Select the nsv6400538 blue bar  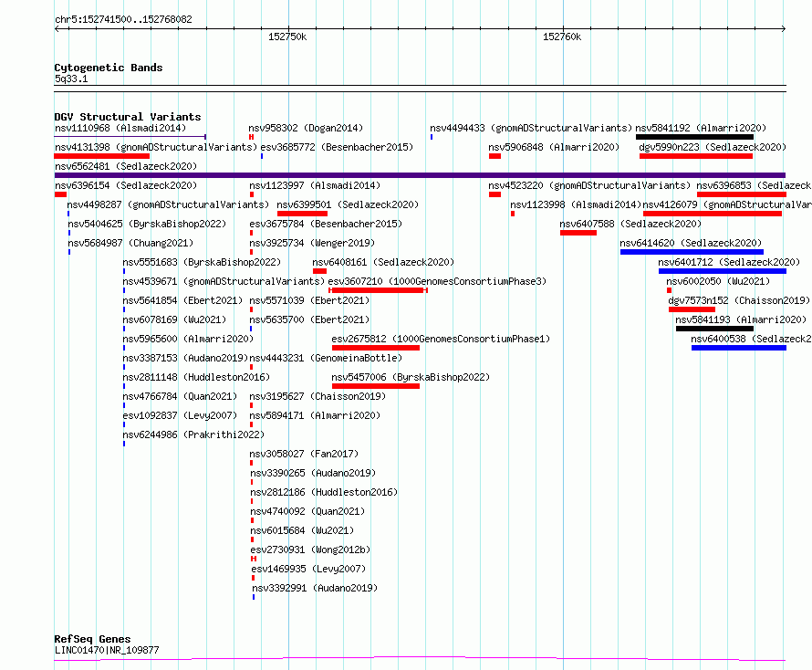(x=738, y=348)
